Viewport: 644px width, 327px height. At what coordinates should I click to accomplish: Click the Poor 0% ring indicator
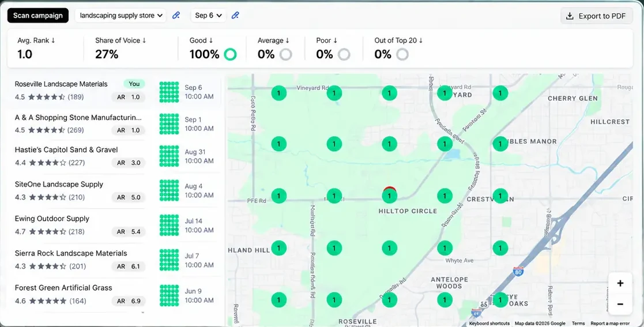[x=344, y=54]
